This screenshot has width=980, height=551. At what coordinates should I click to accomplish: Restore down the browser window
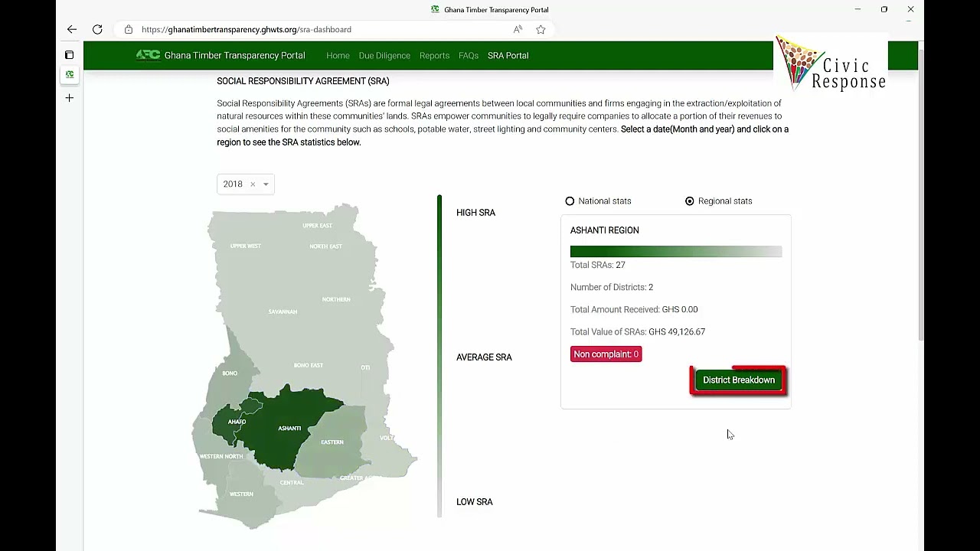coord(884,9)
